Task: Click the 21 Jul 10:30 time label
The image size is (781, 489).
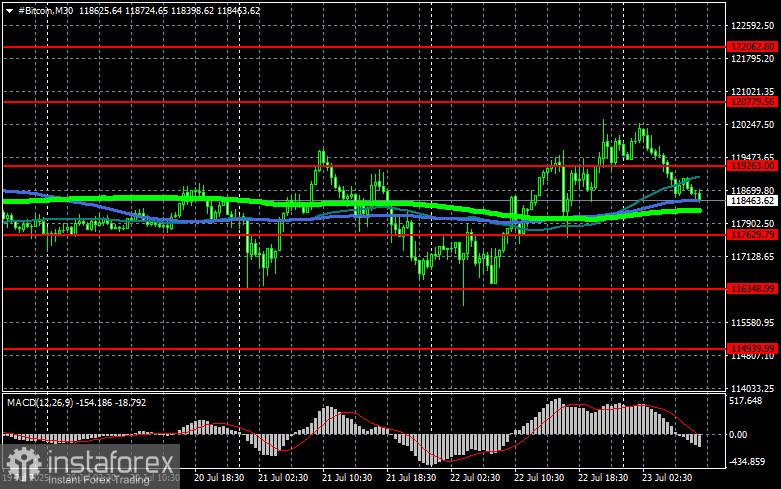Action: tap(347, 478)
